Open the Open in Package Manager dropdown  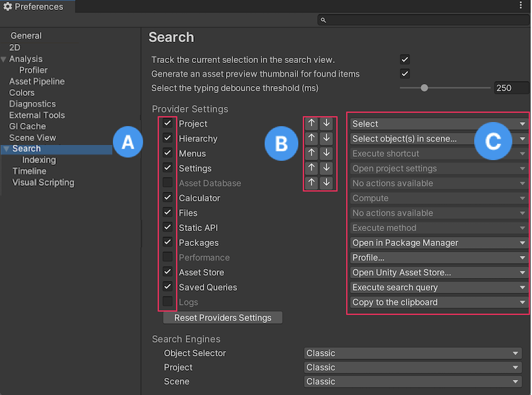[x=437, y=242]
